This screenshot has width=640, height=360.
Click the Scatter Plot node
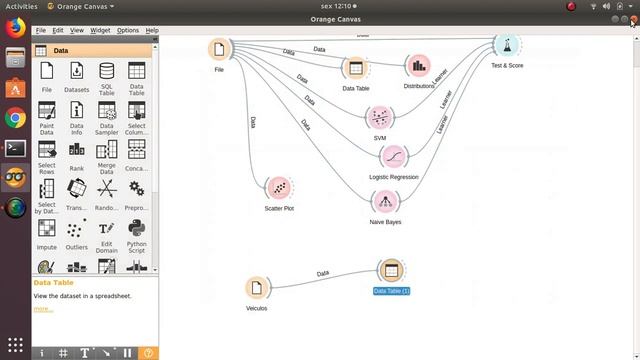pyautogui.click(x=279, y=188)
